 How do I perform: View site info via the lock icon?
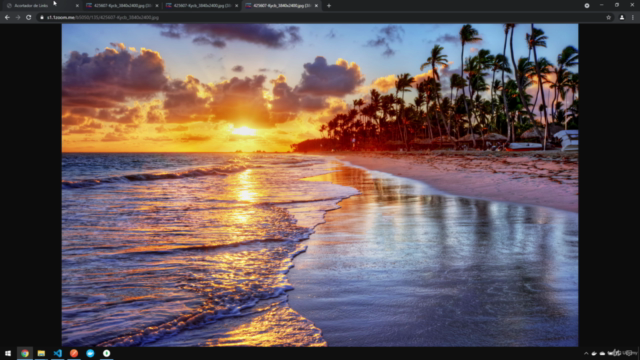point(42,18)
